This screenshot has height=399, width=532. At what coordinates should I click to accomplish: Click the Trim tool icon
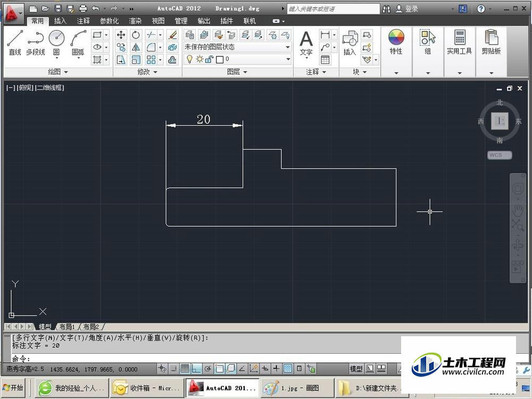pos(151,35)
